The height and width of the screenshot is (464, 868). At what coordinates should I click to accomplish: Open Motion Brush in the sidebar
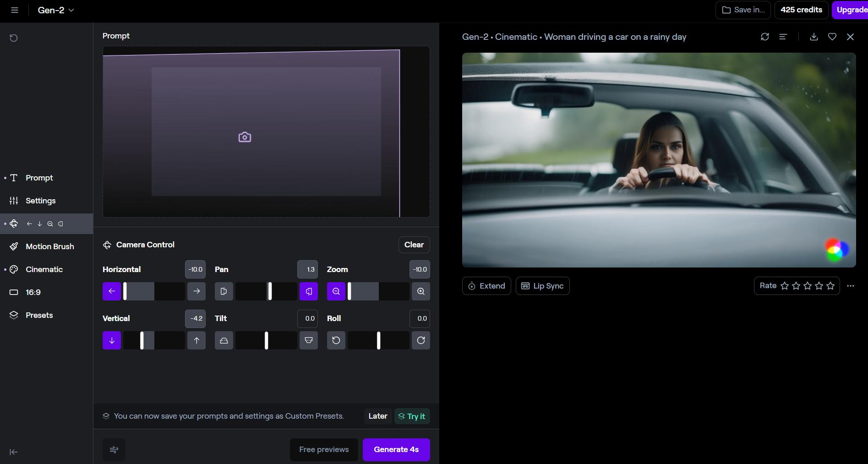49,246
